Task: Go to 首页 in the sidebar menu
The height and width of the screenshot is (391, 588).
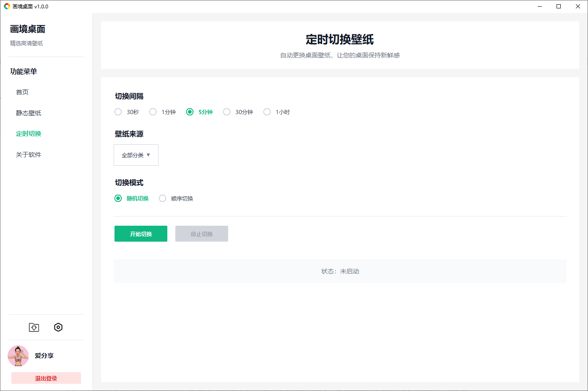Action: pyautogui.click(x=22, y=92)
